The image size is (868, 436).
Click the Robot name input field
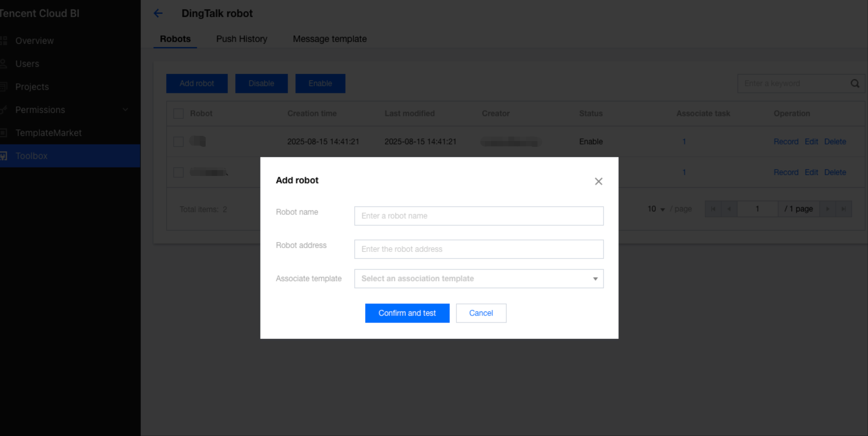(479, 216)
